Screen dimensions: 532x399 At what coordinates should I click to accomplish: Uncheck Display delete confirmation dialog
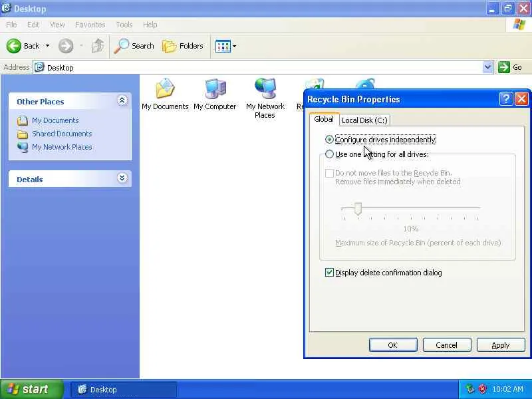pos(329,273)
